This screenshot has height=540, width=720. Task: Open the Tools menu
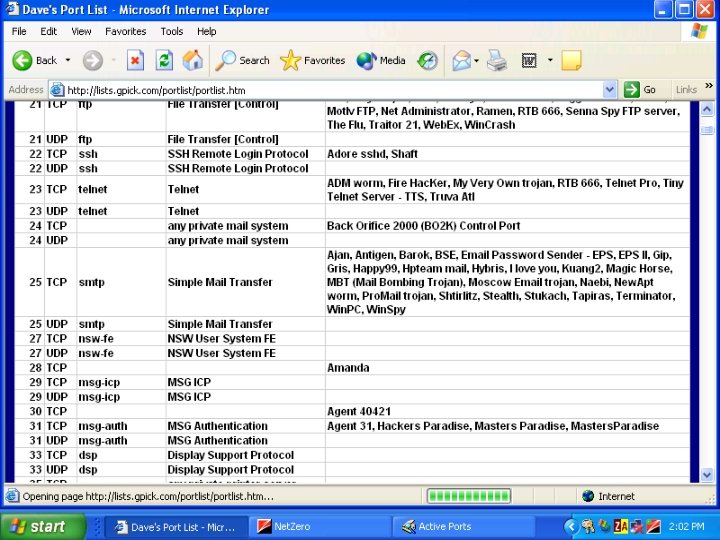tap(172, 31)
